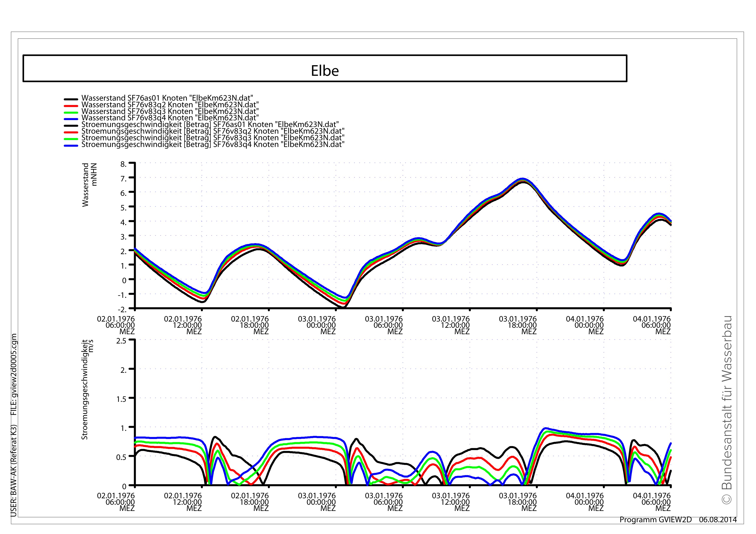Click the red Wasserstand SF76v83q2 legend swatch

(x=71, y=106)
